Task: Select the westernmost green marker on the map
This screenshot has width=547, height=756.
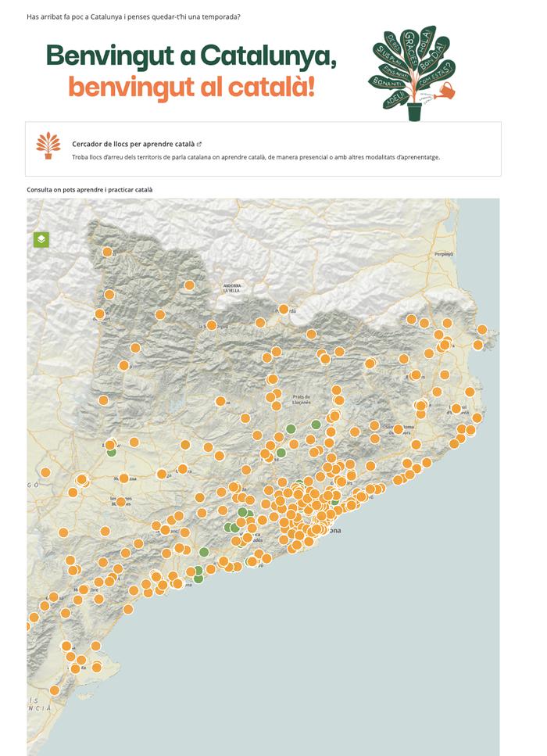Action: (111, 451)
